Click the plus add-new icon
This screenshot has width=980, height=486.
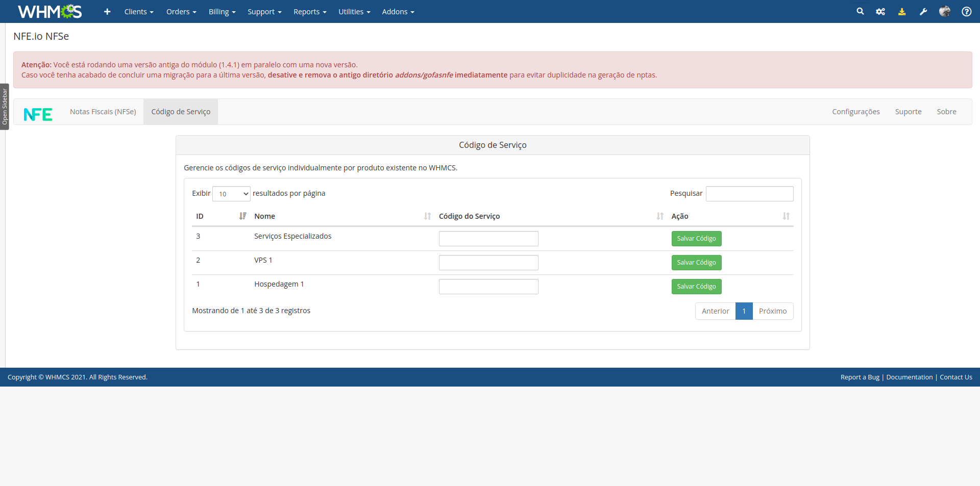(107, 11)
